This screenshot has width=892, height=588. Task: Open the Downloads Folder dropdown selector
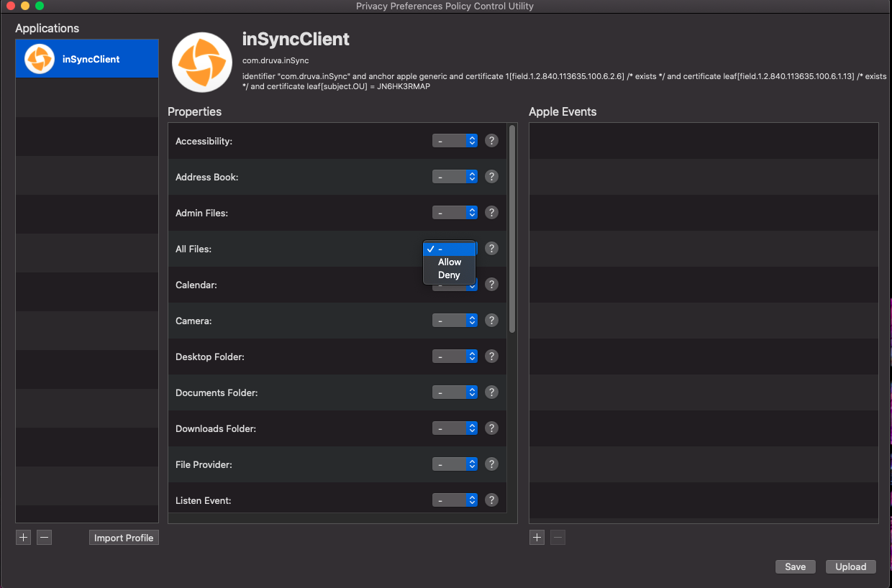pyautogui.click(x=455, y=428)
